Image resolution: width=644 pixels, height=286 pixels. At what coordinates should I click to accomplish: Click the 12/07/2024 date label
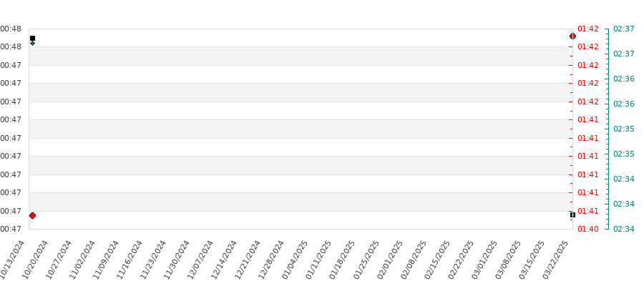point(200,260)
